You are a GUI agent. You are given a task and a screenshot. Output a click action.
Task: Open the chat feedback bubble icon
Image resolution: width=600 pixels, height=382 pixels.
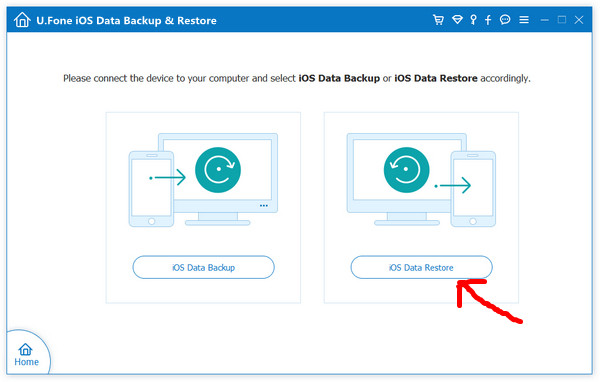pos(505,20)
